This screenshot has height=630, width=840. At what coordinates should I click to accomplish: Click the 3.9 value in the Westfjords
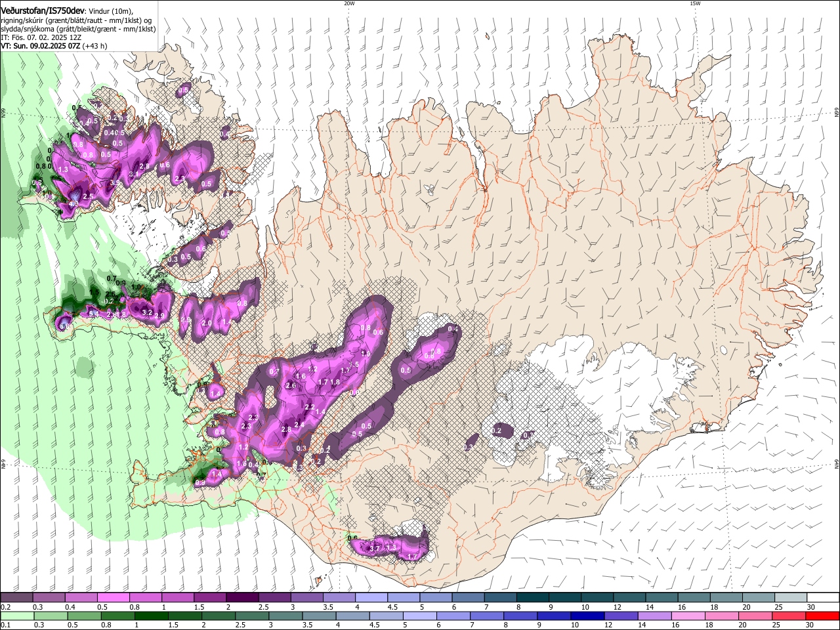[x=115, y=183]
